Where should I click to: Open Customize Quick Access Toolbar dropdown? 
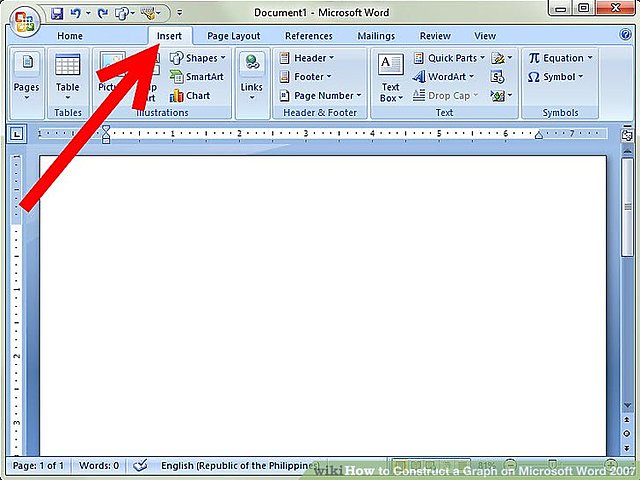180,13
